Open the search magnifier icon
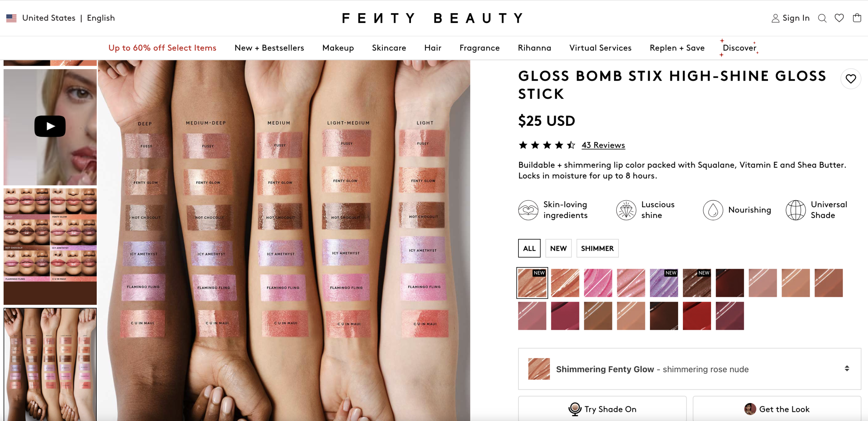The height and width of the screenshot is (421, 868). 822,18
